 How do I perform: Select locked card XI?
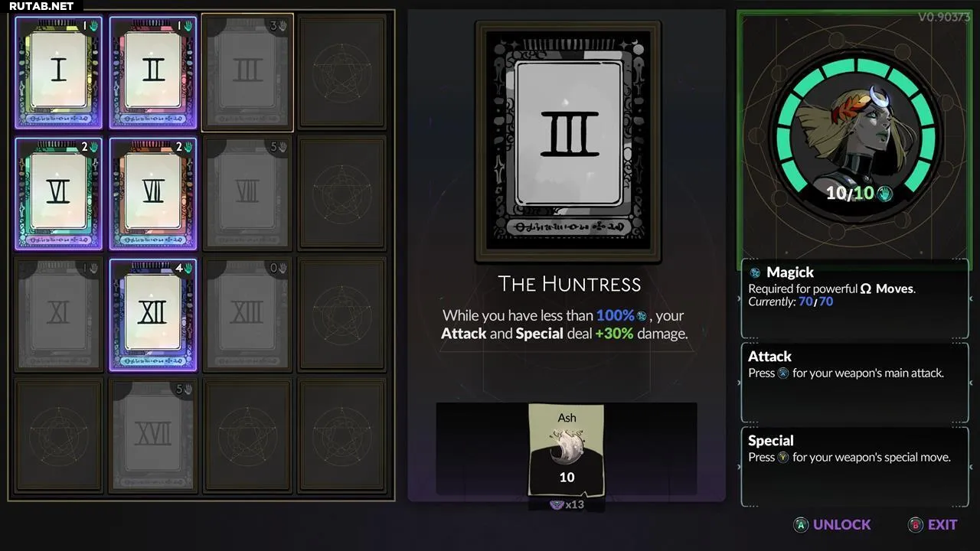point(59,315)
